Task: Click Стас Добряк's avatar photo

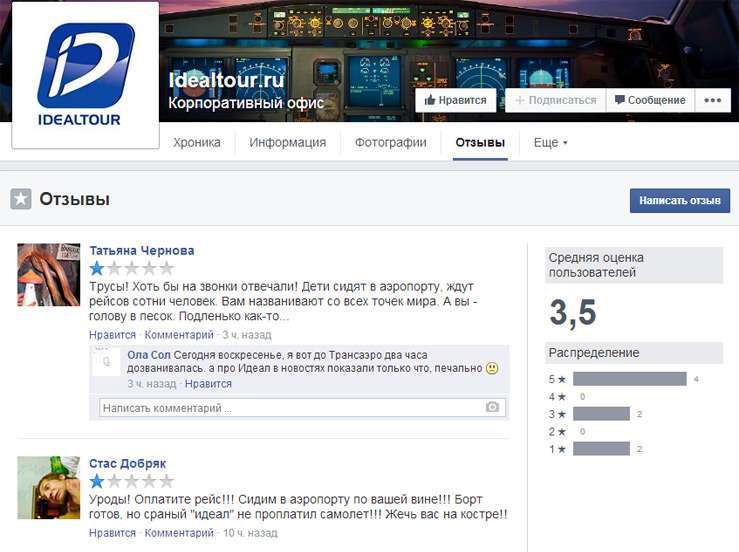Action: point(49,487)
